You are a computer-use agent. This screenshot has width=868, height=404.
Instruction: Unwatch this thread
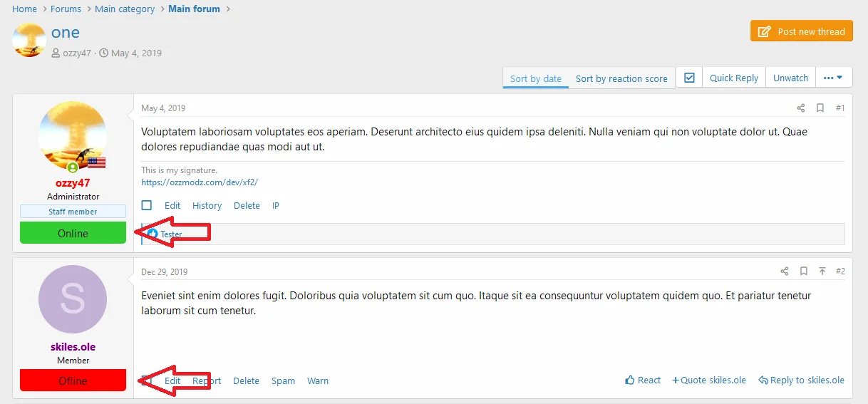790,78
